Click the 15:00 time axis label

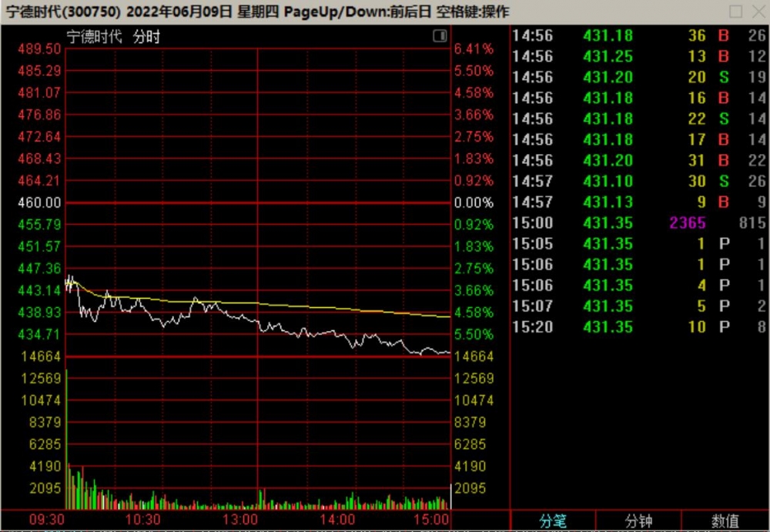pyautogui.click(x=431, y=520)
